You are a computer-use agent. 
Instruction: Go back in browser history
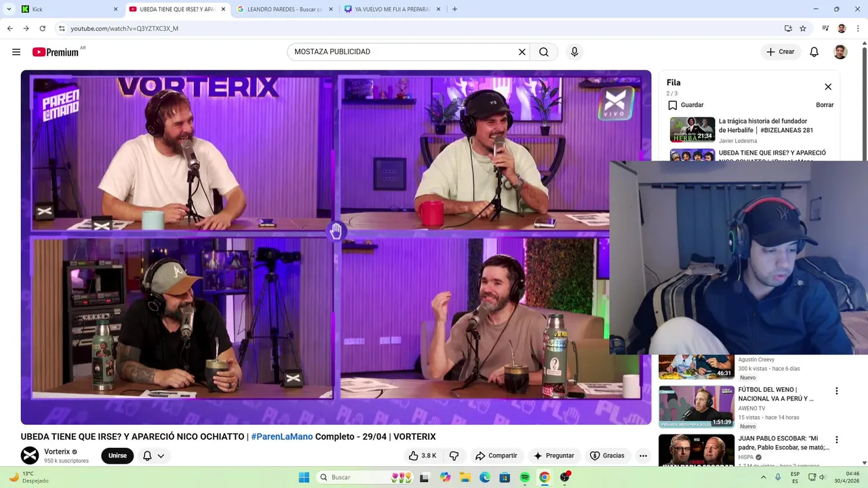9,28
